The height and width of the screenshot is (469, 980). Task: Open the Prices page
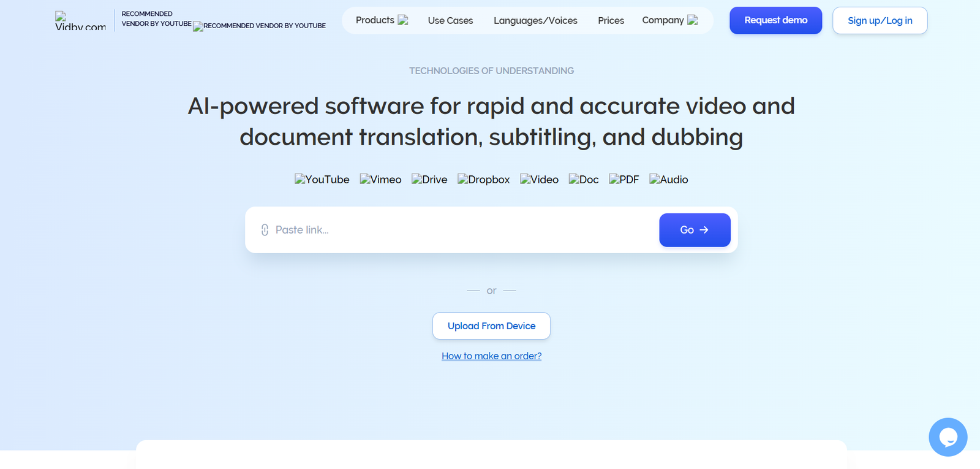611,21
